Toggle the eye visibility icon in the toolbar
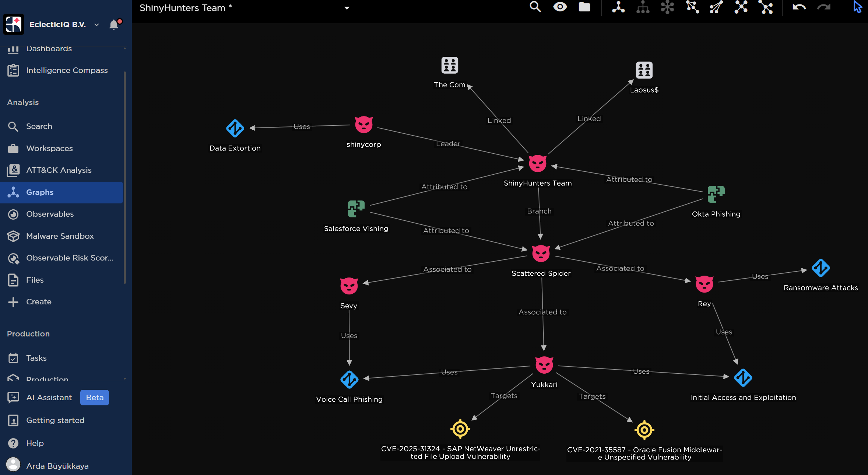Viewport: 868px width, 475px height. (560, 7)
